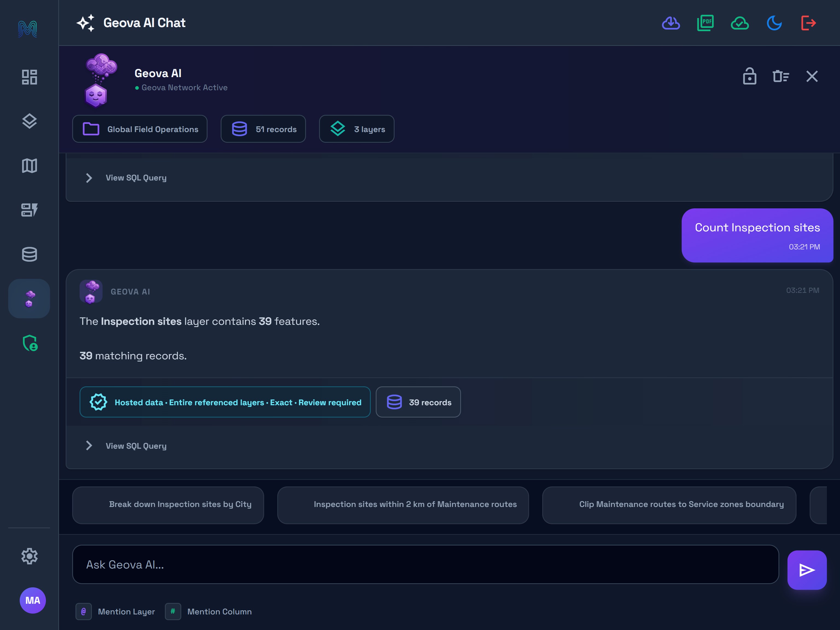Click Geova Network Active status text
Image resolution: width=840 pixels, height=630 pixels.
(x=184, y=88)
